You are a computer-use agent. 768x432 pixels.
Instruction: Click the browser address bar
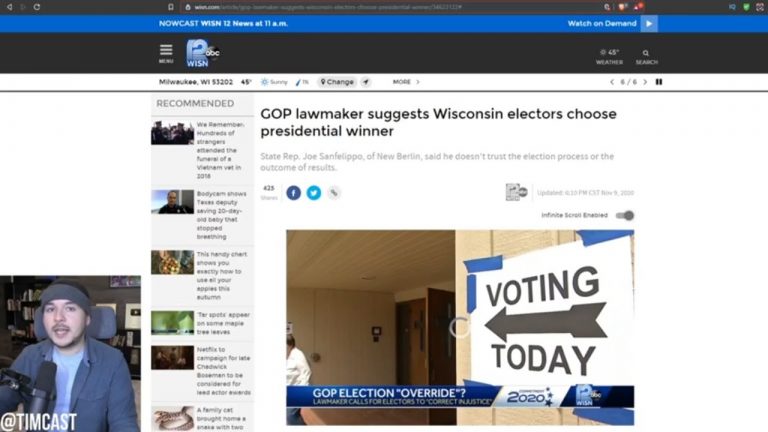(392, 7)
